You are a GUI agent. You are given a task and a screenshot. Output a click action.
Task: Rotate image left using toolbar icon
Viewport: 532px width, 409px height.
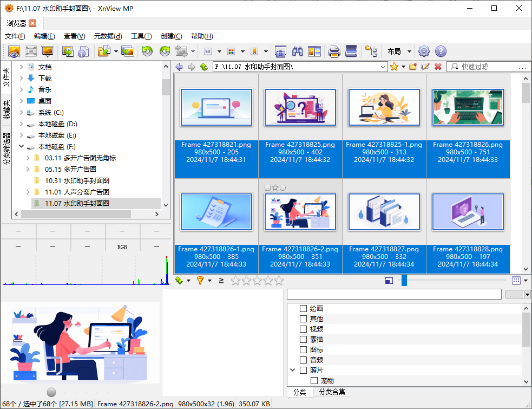pyautogui.click(x=147, y=51)
